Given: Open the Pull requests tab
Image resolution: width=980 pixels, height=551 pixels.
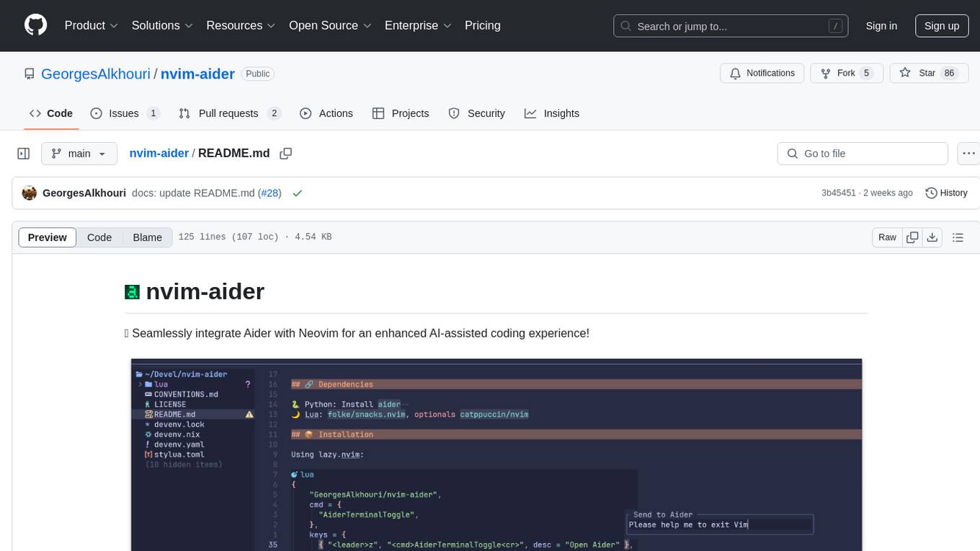Looking at the screenshot, I should (229, 113).
